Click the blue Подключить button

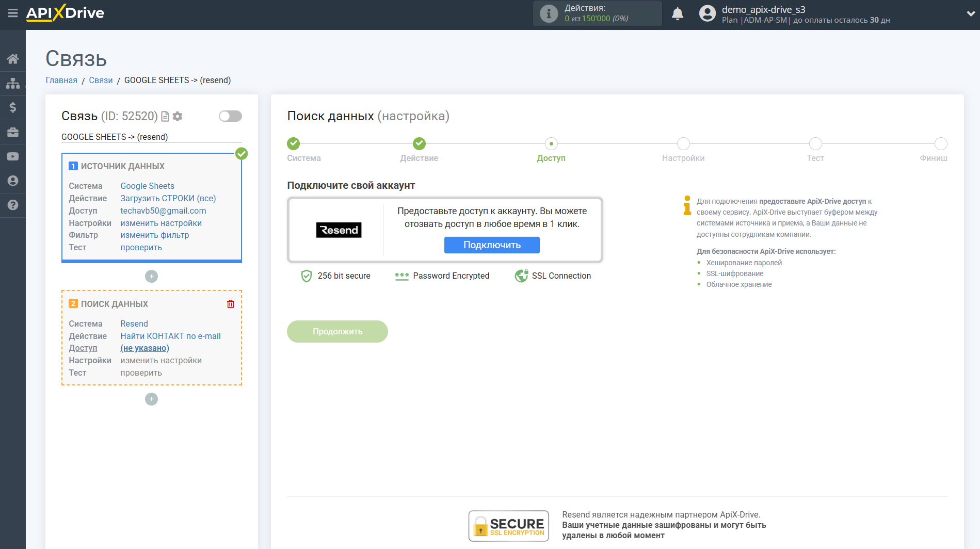[491, 245]
